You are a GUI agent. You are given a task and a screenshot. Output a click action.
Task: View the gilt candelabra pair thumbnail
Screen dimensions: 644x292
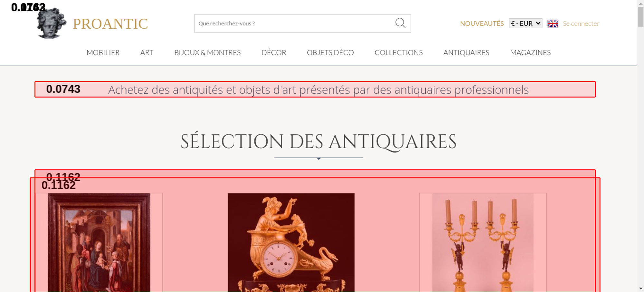point(483,242)
